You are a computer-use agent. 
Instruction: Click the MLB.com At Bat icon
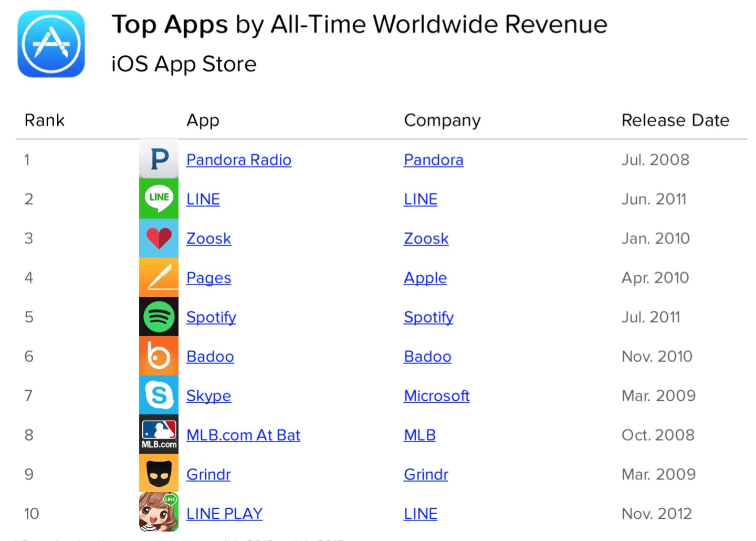click(159, 434)
